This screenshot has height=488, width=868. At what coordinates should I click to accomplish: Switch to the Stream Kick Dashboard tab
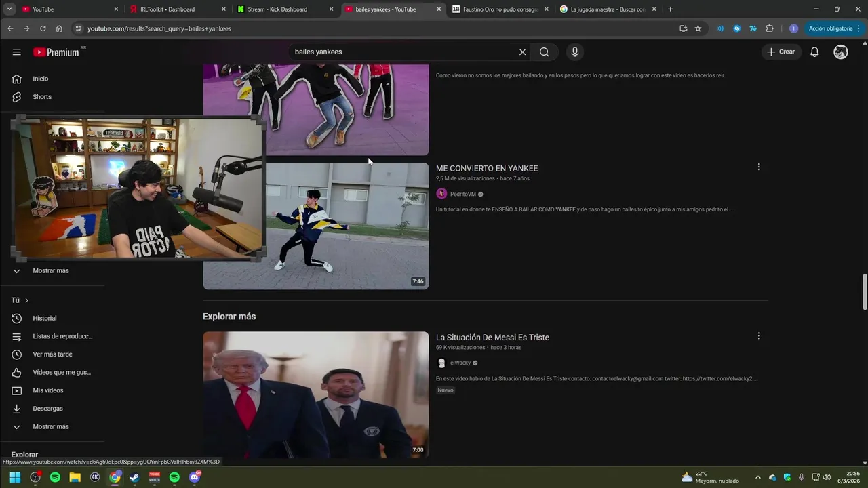(285, 9)
